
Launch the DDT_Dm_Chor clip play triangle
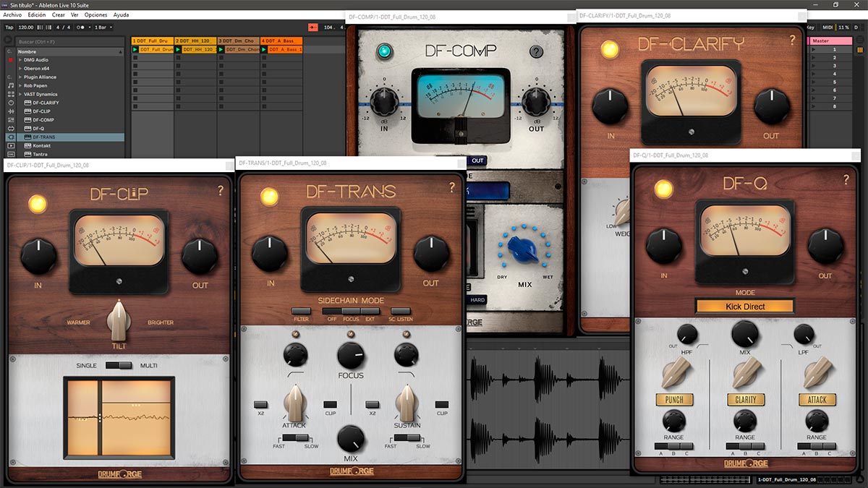221,49
